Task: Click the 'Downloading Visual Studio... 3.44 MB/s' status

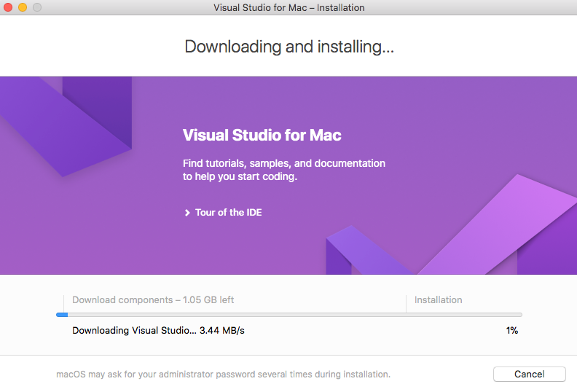Action: pyautogui.click(x=158, y=330)
